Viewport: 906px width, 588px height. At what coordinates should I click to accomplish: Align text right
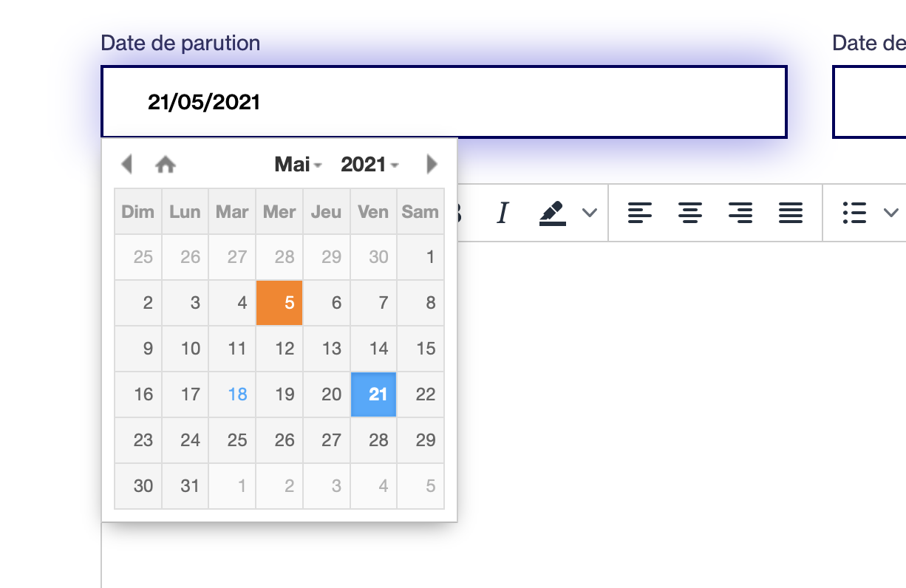(x=740, y=213)
